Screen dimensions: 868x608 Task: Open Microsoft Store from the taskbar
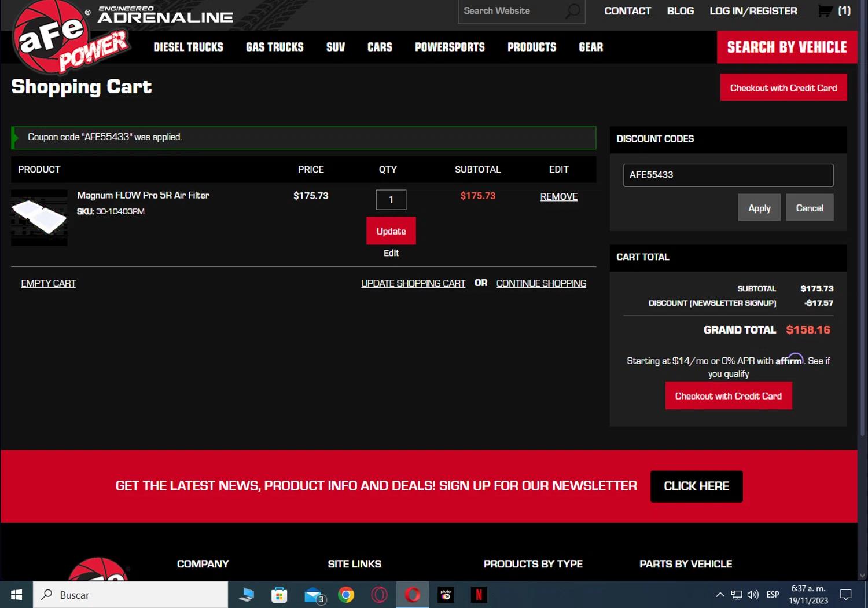coord(279,595)
